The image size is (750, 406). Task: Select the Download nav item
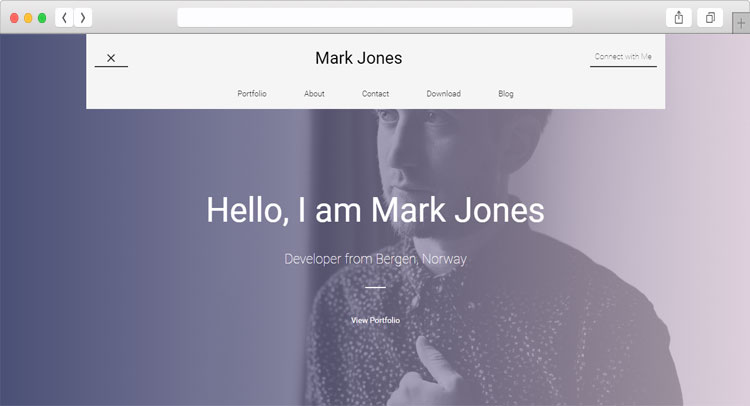(444, 94)
